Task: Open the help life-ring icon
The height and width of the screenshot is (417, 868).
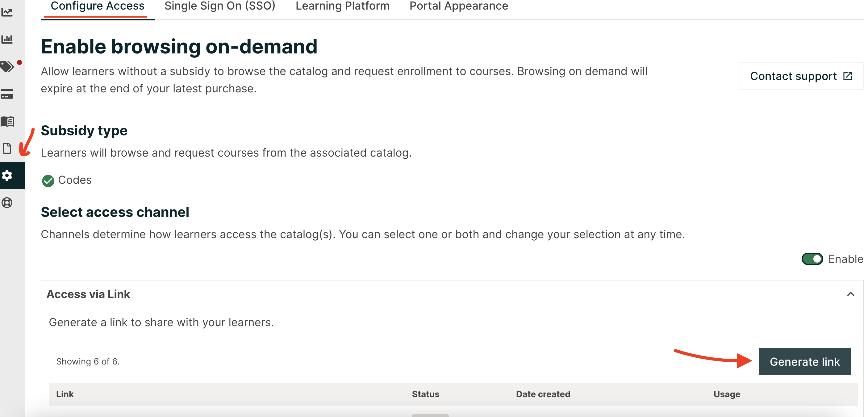Action: tap(8, 203)
